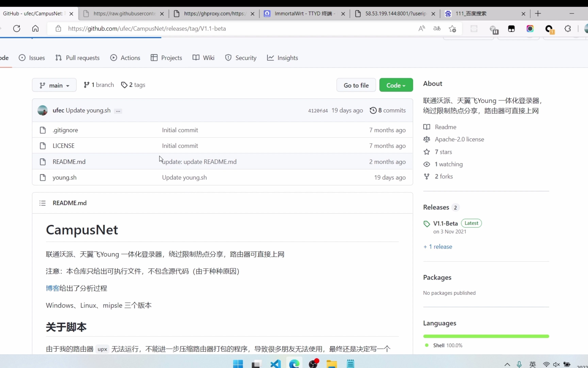Image resolution: width=588 pixels, height=368 pixels.
Task: Open the Releases heading link
Action: [x=436, y=207]
